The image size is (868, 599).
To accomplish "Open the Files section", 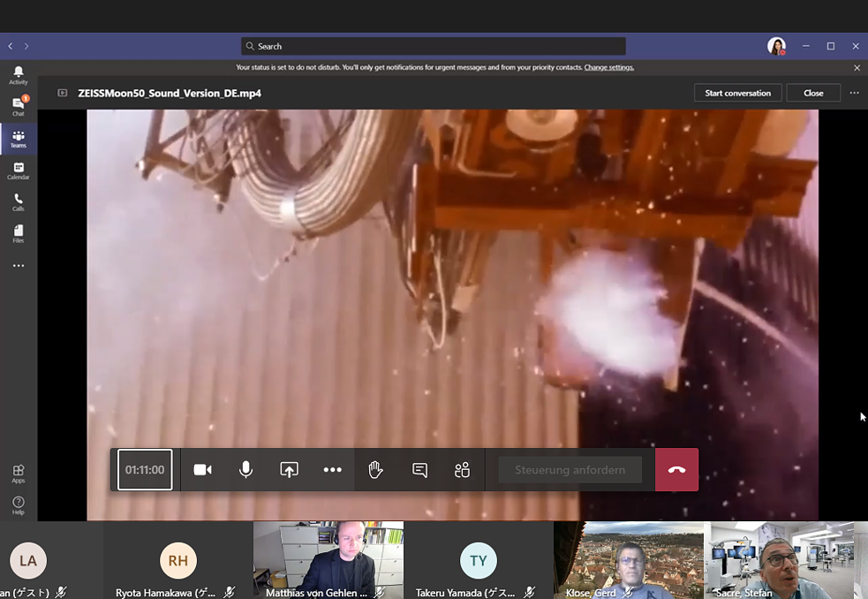I will 19,233.
